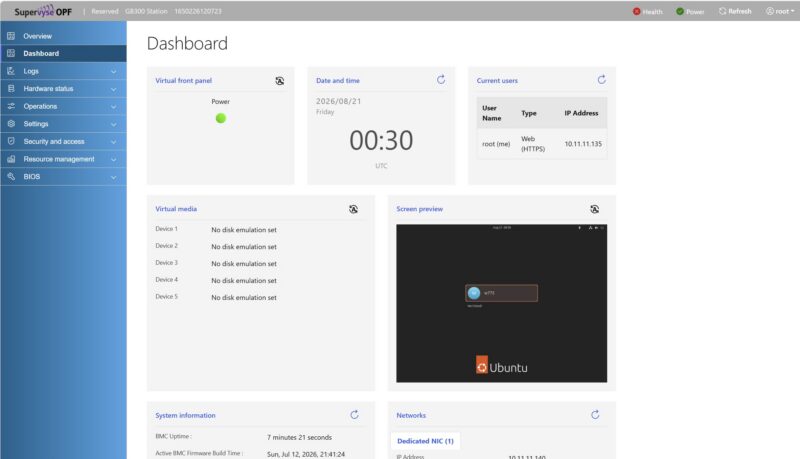This screenshot has height=459, width=800.
Task: Click the Refresh button in header
Action: click(x=735, y=11)
